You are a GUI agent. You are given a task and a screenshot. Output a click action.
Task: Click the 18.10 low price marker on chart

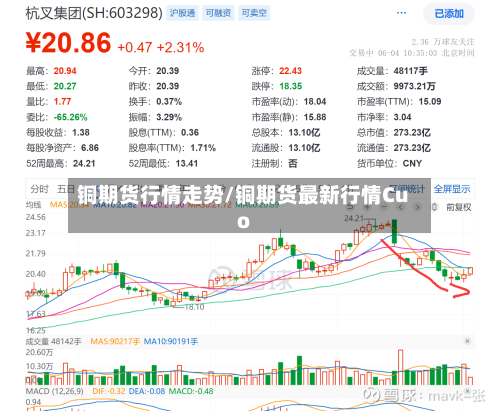(x=194, y=307)
